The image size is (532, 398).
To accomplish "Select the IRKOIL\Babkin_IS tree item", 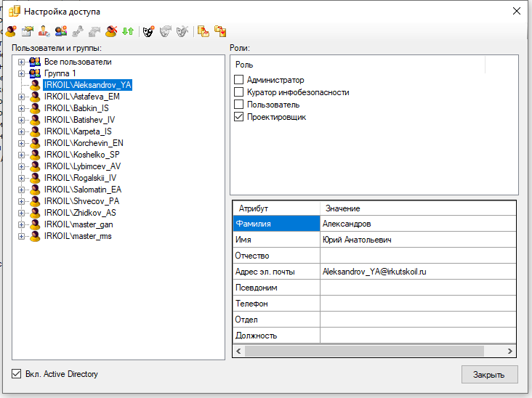I will click(76, 108).
